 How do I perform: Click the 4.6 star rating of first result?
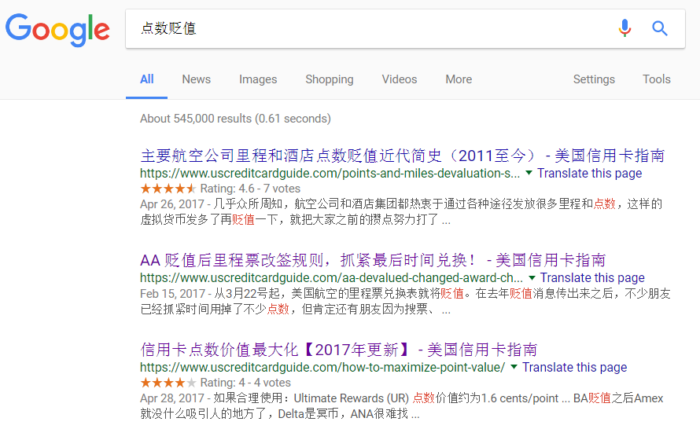[x=168, y=188]
